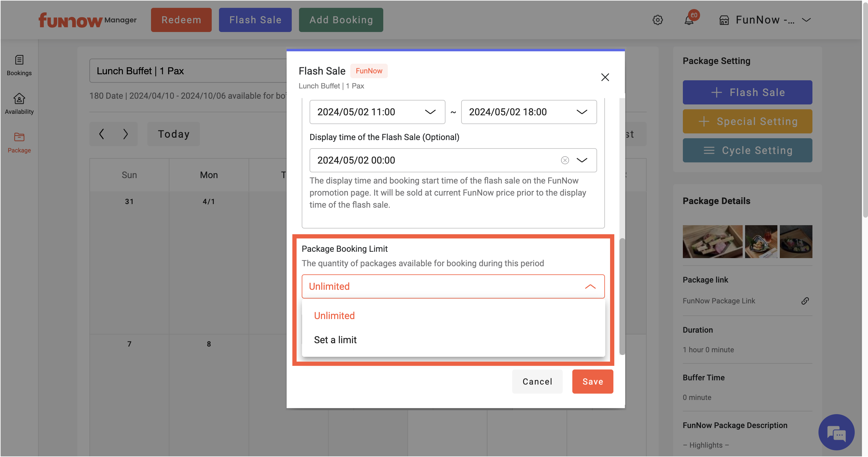Go to next calendar period
The image size is (868, 457).
point(125,134)
